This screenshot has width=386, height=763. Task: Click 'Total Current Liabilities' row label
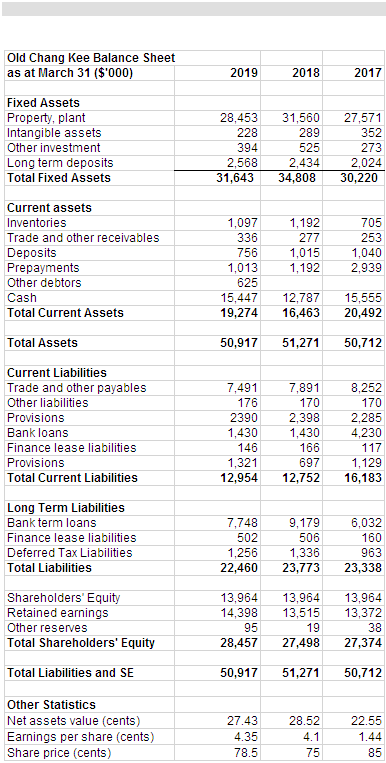click(x=72, y=477)
